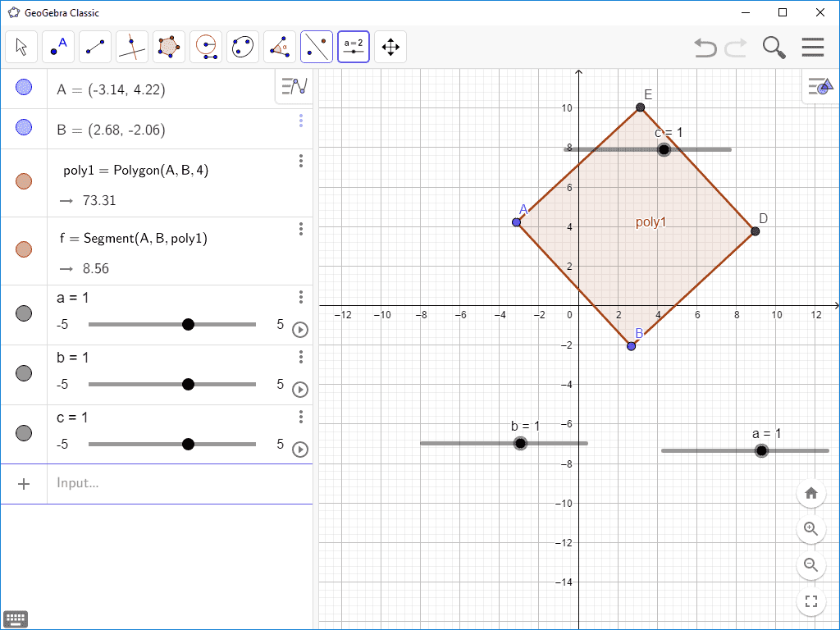Open the main hamburger menu
The width and height of the screenshot is (840, 630).
(813, 47)
